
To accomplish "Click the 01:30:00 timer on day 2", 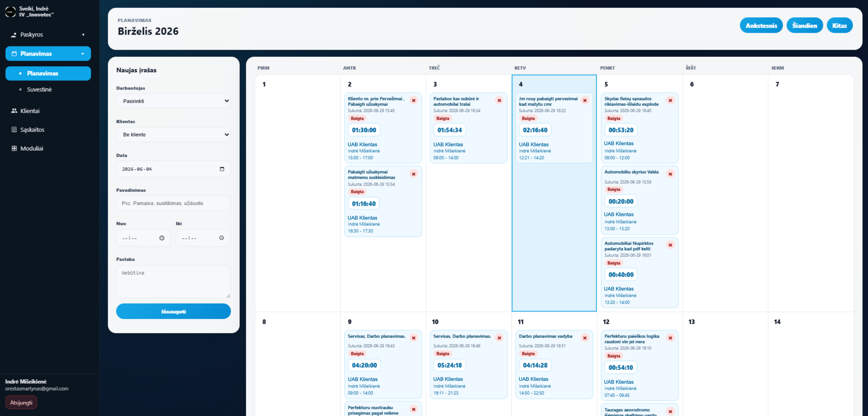I will (364, 130).
